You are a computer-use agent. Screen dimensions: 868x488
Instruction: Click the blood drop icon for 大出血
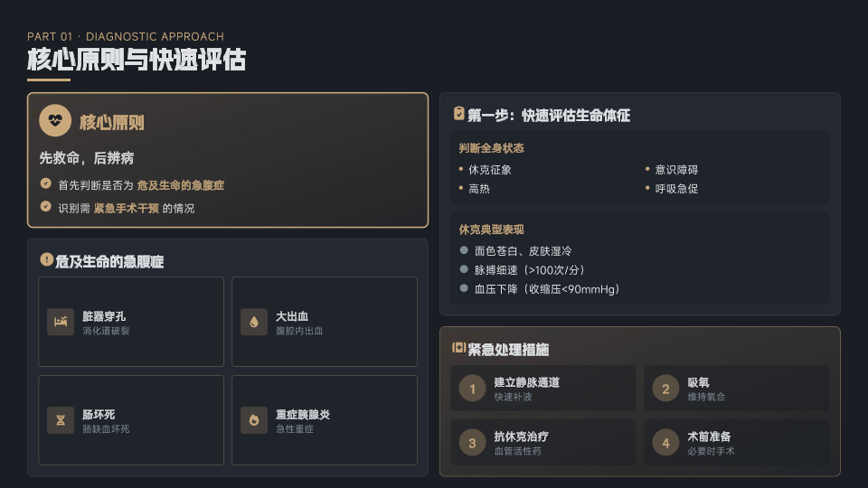[254, 322]
